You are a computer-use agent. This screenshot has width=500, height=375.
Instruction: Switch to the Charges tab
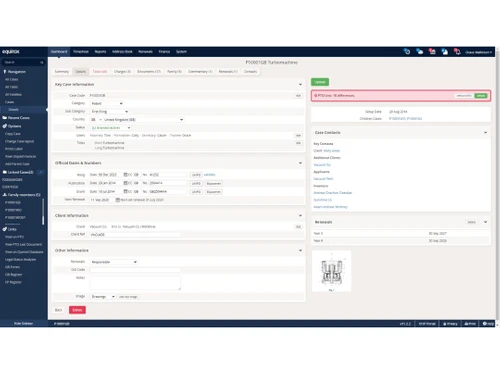point(122,72)
